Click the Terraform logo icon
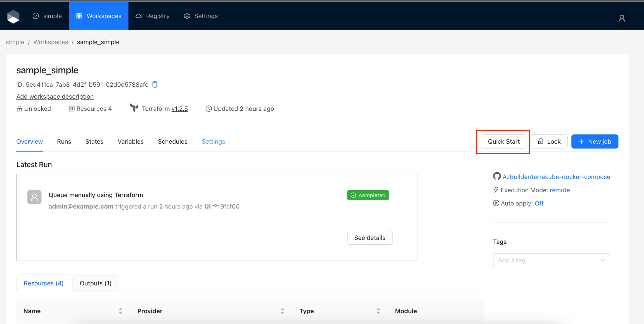This screenshot has height=324, width=644. (134, 108)
